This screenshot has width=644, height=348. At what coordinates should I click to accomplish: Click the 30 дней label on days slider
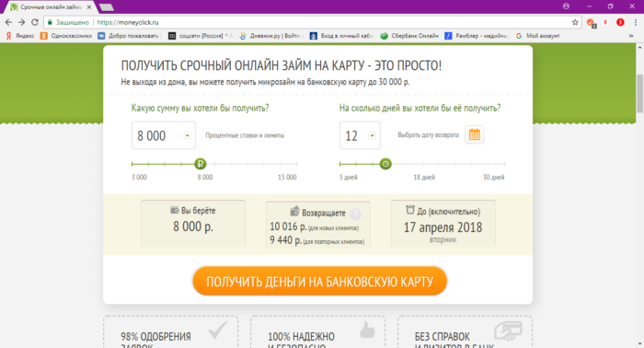pos(493,177)
